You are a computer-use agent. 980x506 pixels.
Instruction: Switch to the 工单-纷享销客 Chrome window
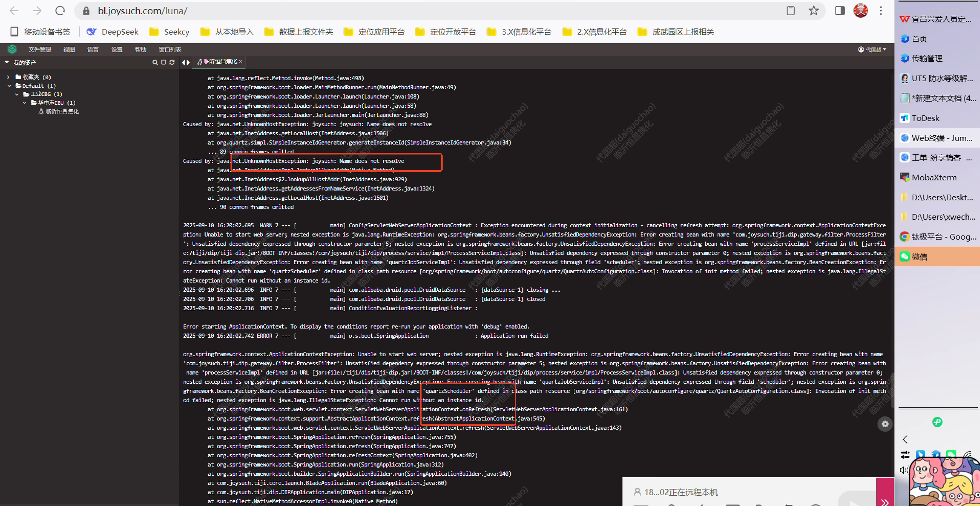[937, 158]
